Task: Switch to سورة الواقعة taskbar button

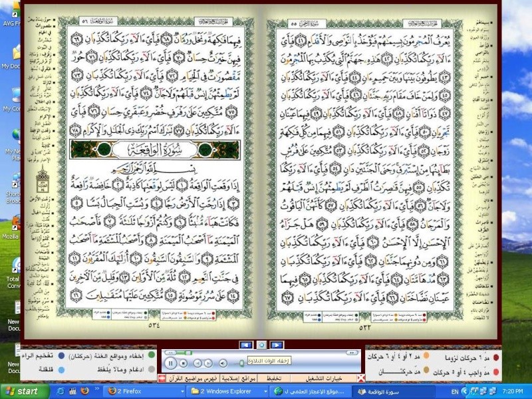Action: 395,391
